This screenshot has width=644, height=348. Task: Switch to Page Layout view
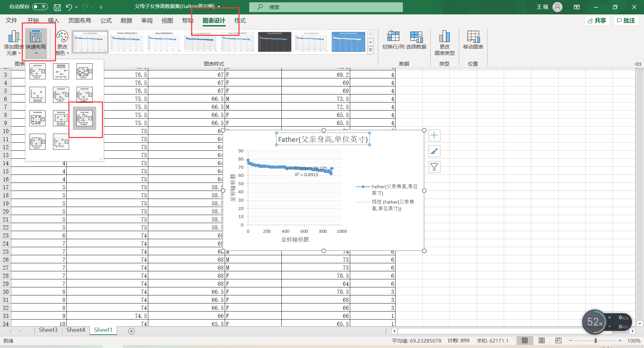[x=542, y=341]
